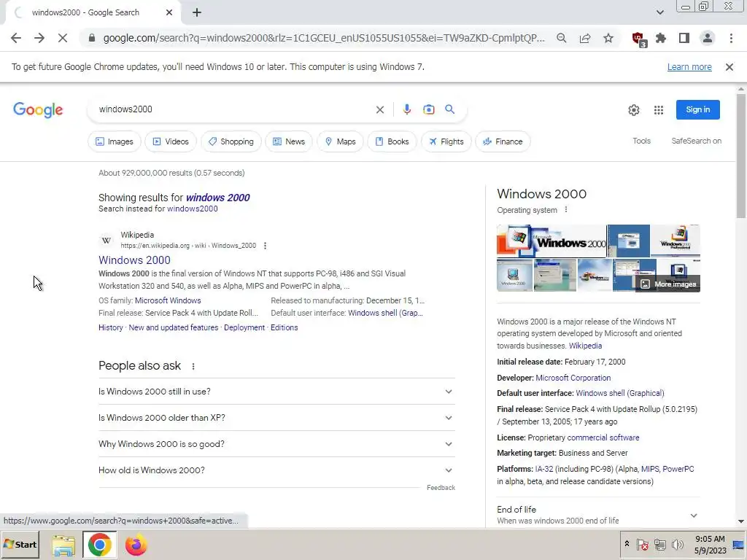Toggle the Chrome side panel
The image size is (747, 560).
pyautogui.click(x=684, y=38)
